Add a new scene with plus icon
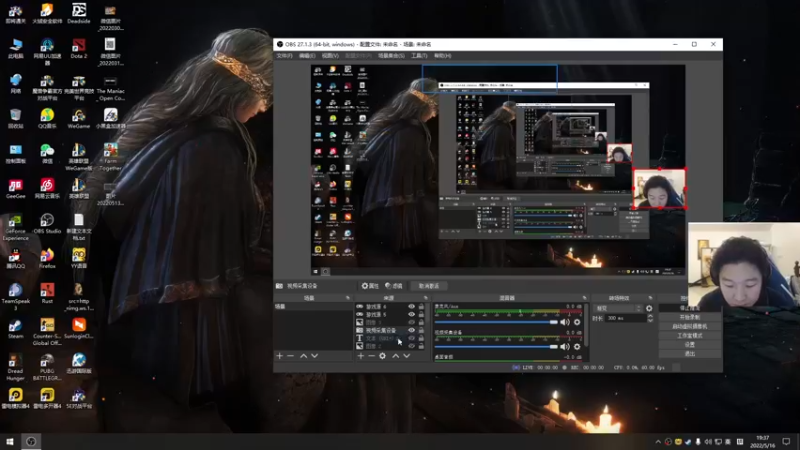Viewport: 800px width, 450px height. point(280,356)
